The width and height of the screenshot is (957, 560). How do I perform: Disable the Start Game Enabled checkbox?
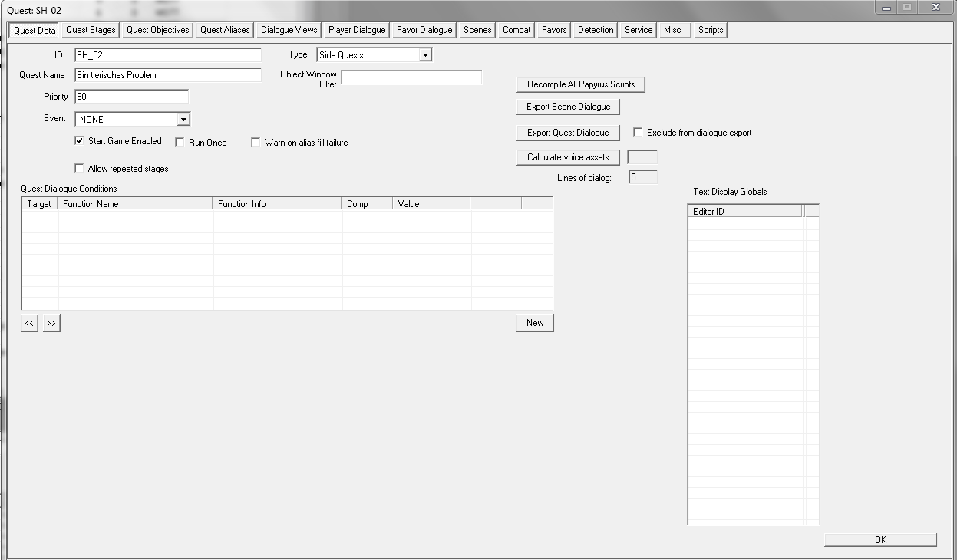click(x=79, y=141)
